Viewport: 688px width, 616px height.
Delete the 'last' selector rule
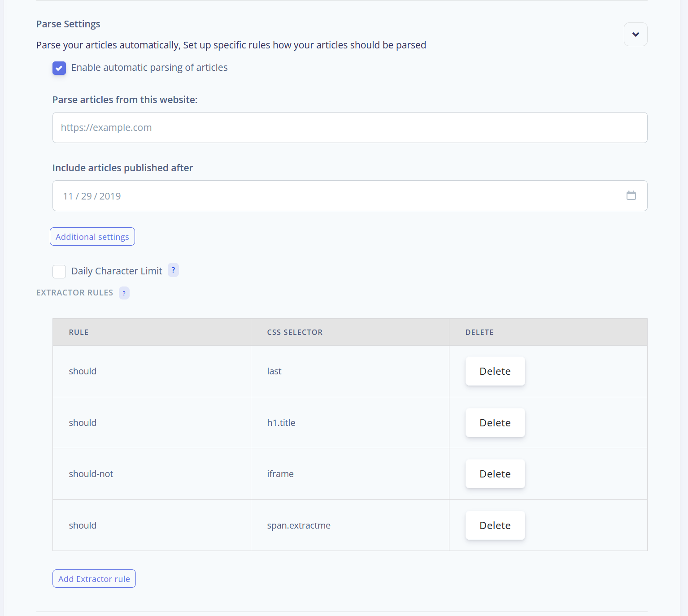(495, 371)
